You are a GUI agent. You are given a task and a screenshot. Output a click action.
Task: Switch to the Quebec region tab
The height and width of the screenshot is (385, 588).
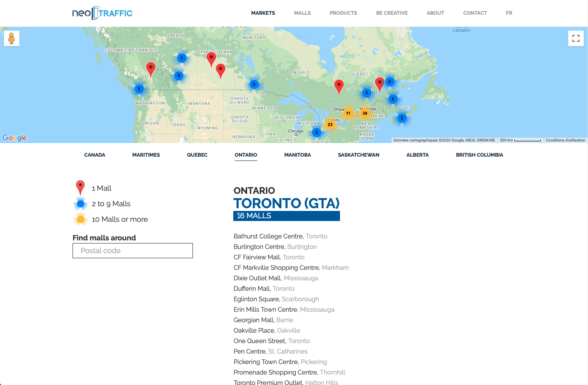pos(197,155)
